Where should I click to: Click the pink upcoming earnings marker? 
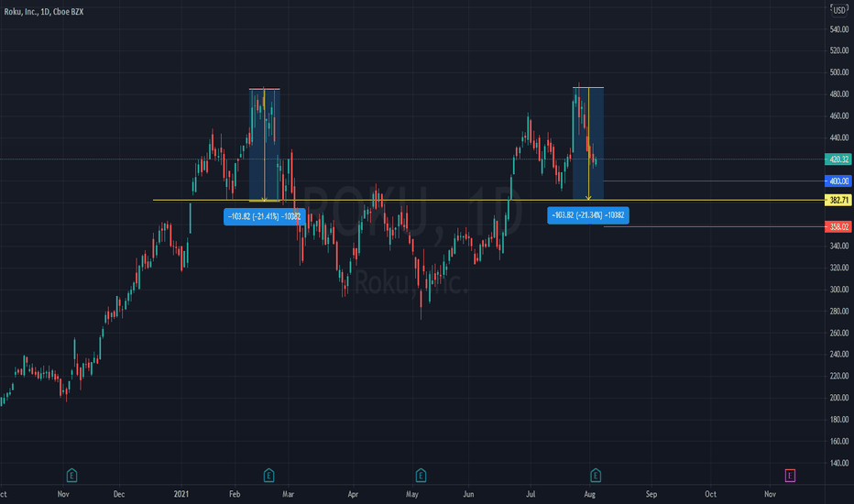point(790,476)
